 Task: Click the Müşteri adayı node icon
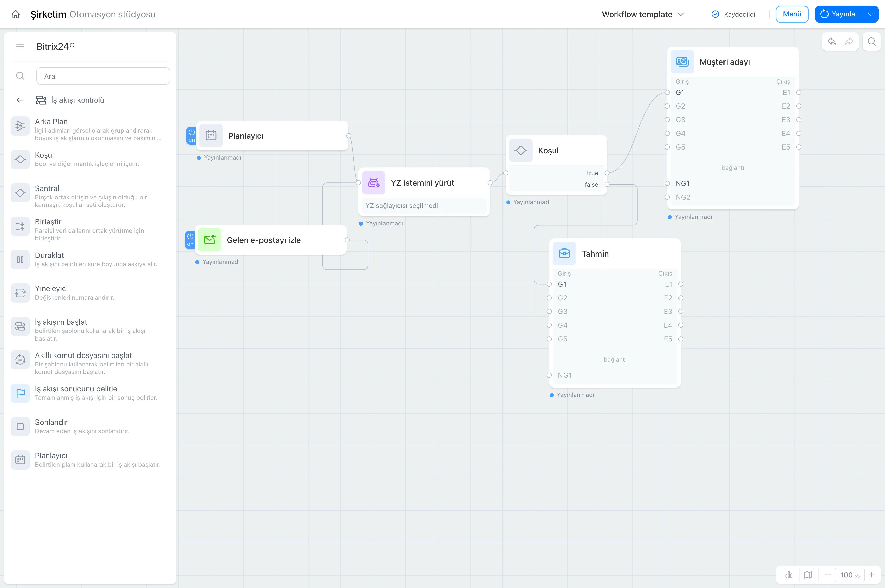point(682,61)
